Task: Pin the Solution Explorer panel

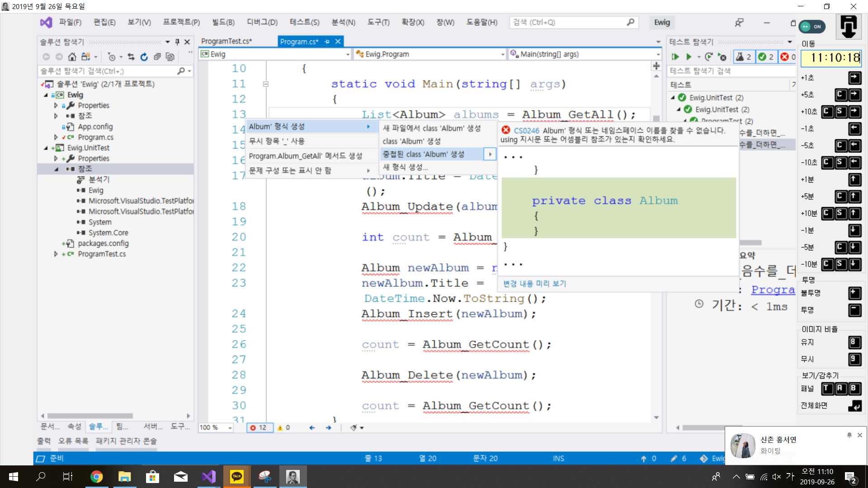Action: coord(177,42)
